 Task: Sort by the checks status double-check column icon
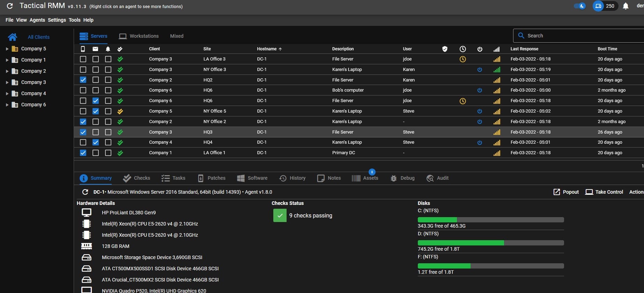[x=120, y=49]
